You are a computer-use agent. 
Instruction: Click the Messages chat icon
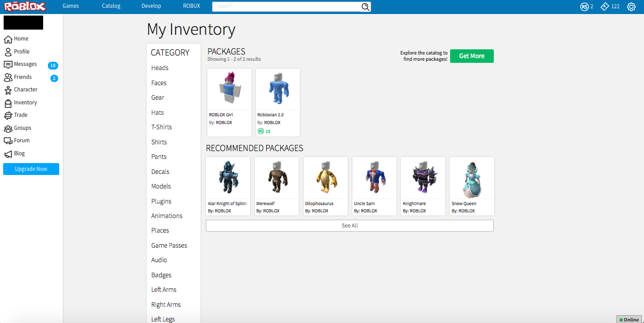(x=8, y=64)
